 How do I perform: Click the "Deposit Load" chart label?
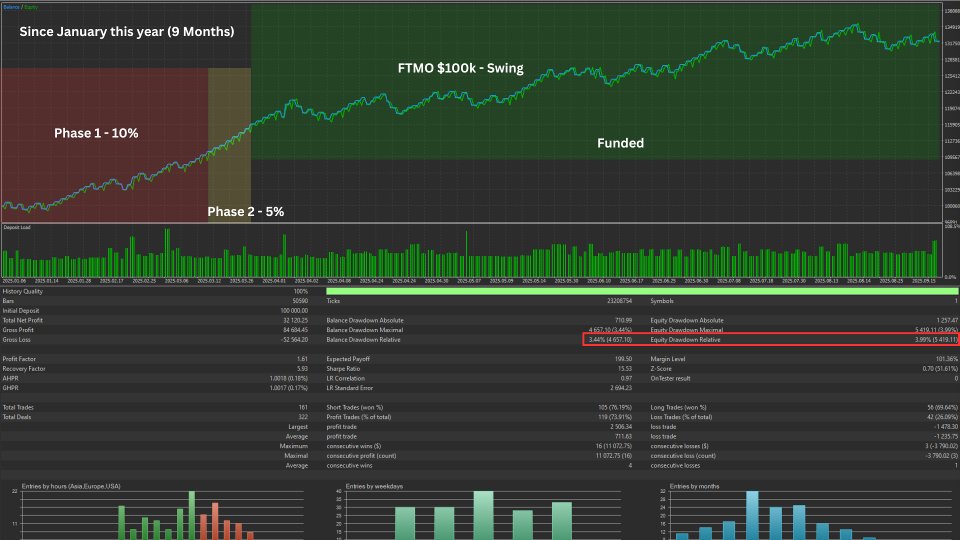tap(17, 228)
